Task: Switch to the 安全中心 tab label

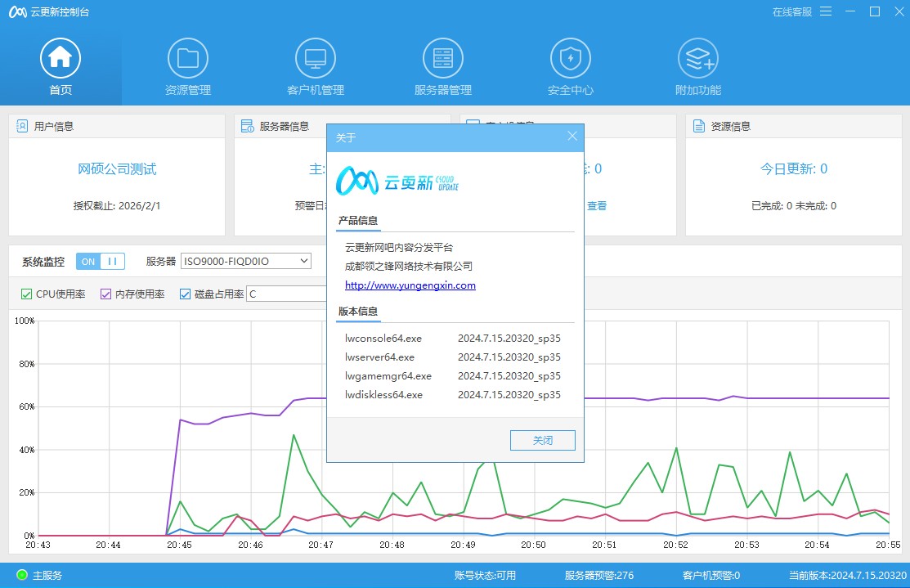Action: point(571,90)
